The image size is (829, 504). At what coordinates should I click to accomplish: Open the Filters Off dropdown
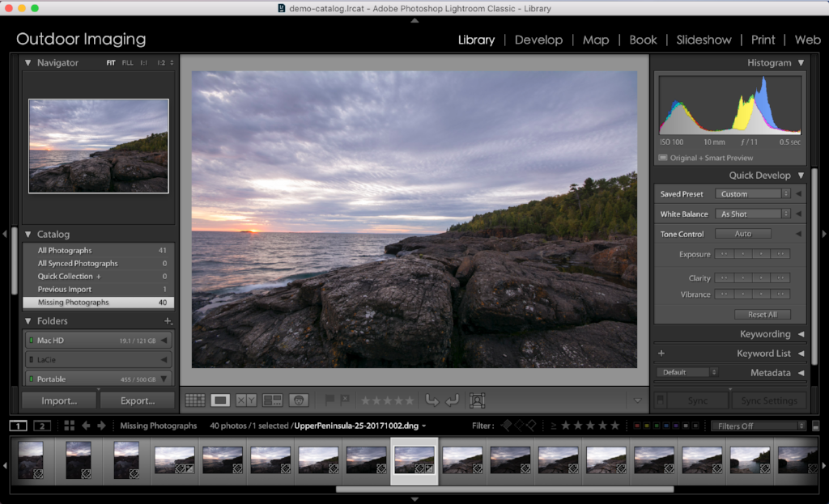coord(759,426)
